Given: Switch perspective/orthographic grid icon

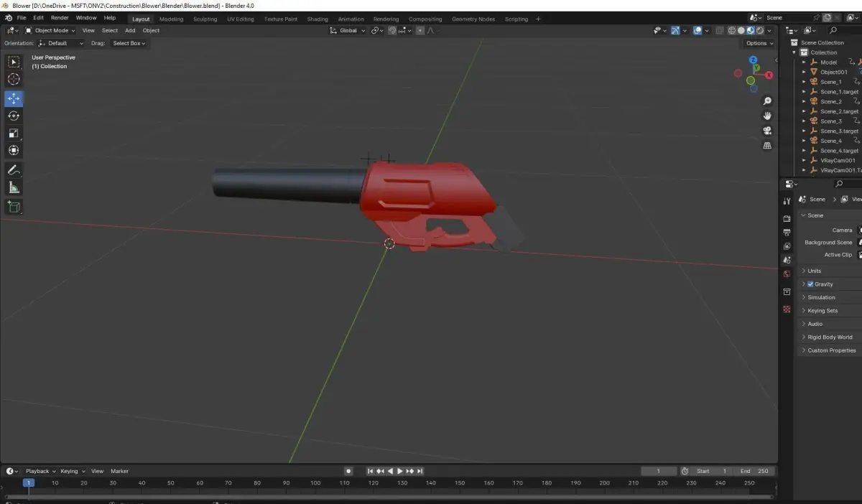Looking at the screenshot, I should (x=767, y=145).
